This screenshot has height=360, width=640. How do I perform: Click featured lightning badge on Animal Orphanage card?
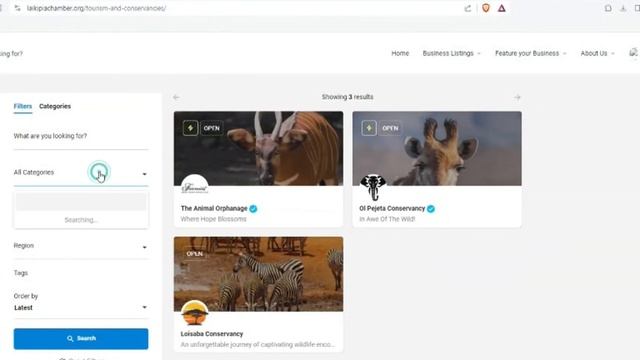[190, 128]
